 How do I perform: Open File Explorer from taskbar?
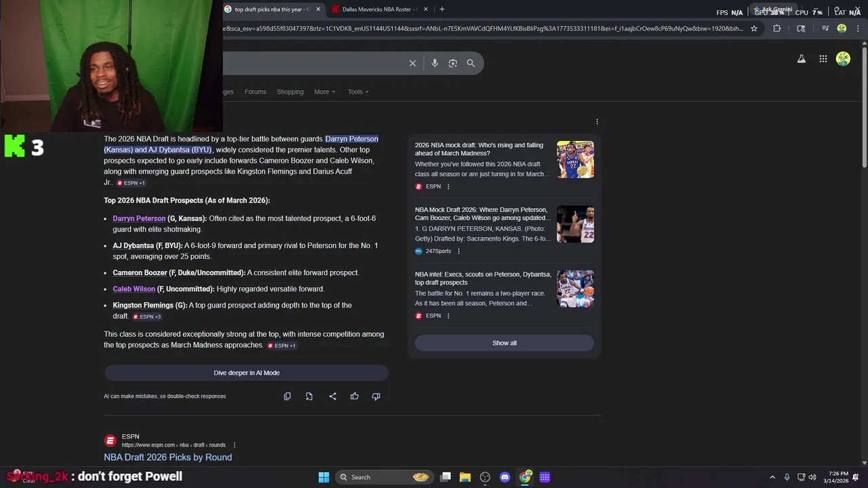465,477
